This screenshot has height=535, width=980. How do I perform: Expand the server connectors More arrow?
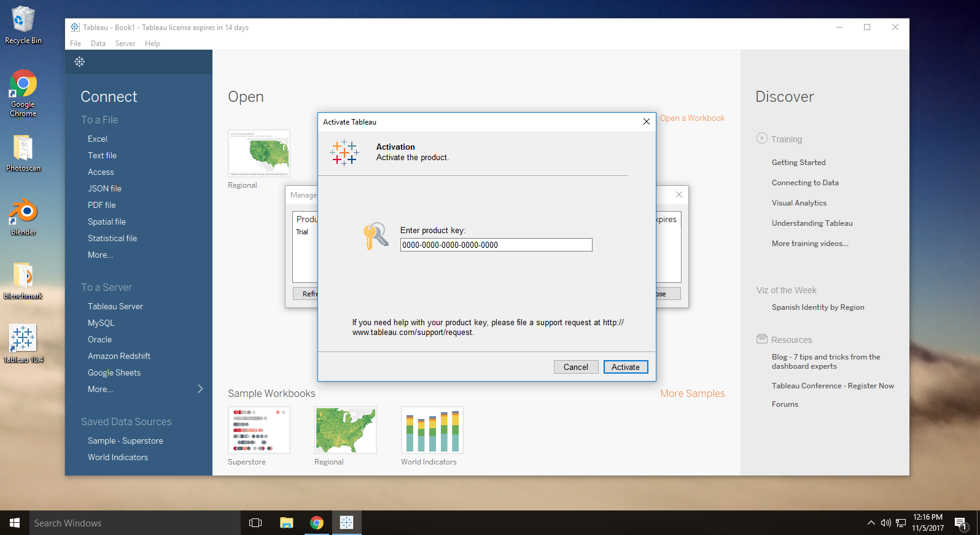point(200,389)
